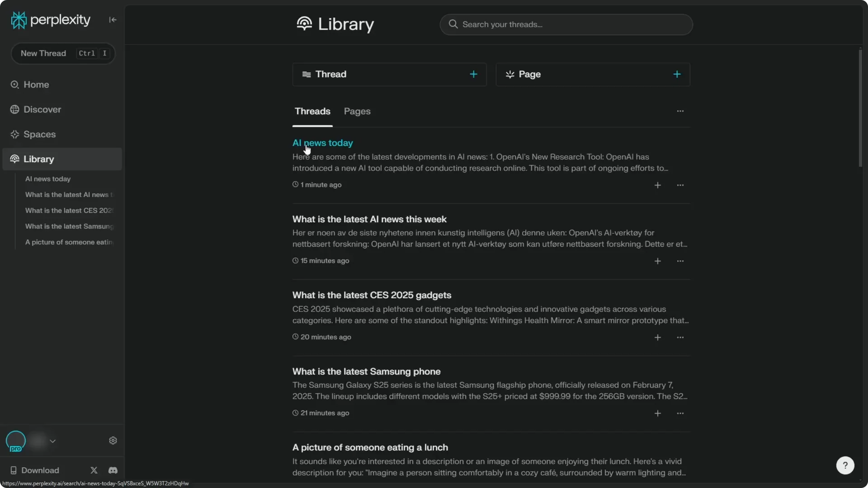868x488 pixels.
Task: Switch to the Pages tab
Action: [357, 111]
